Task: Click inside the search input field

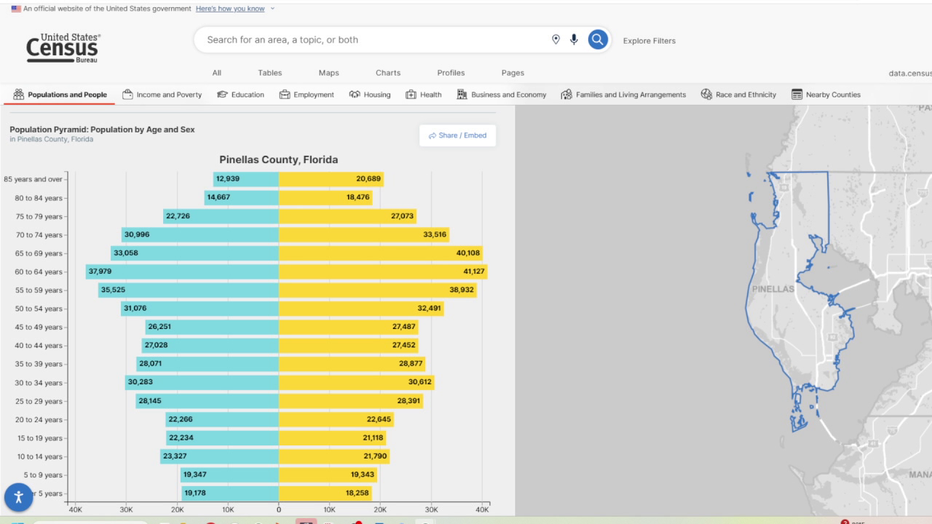Action: (370, 40)
